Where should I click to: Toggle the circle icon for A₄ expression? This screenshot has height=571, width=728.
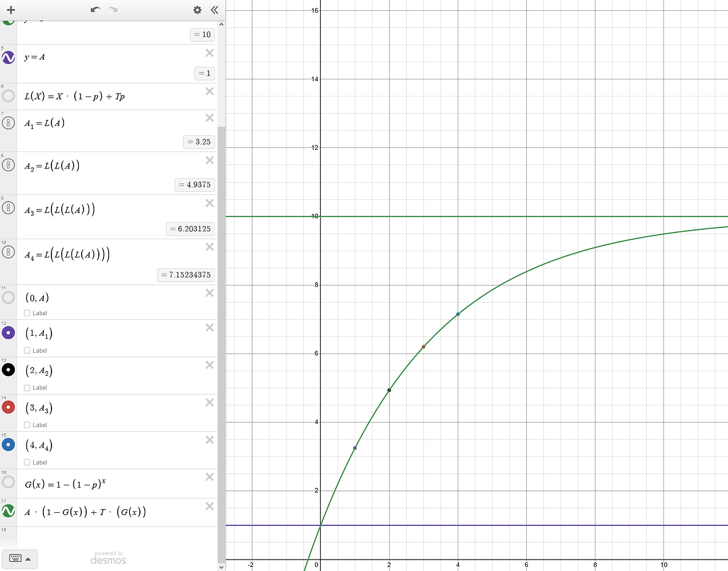coord(8,251)
